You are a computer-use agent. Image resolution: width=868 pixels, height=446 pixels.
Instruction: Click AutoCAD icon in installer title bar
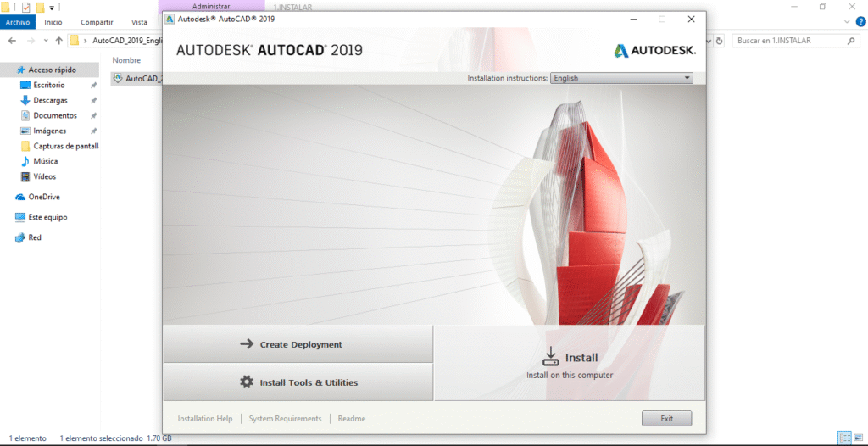(x=170, y=19)
